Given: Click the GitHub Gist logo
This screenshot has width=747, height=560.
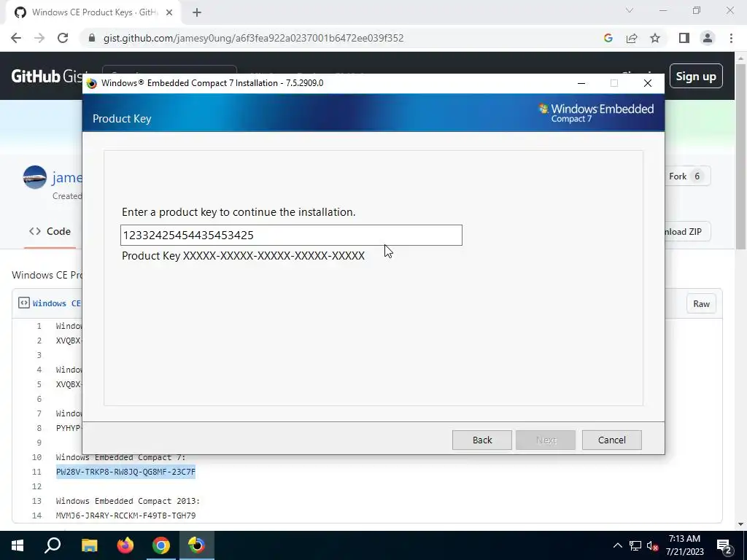Looking at the screenshot, I should [x=47, y=76].
